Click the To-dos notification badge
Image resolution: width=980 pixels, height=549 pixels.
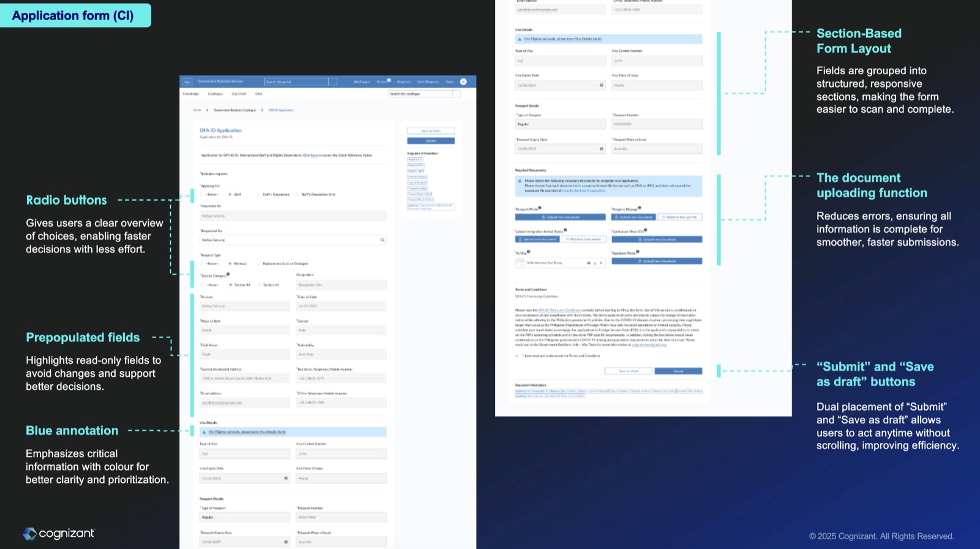[389, 80]
